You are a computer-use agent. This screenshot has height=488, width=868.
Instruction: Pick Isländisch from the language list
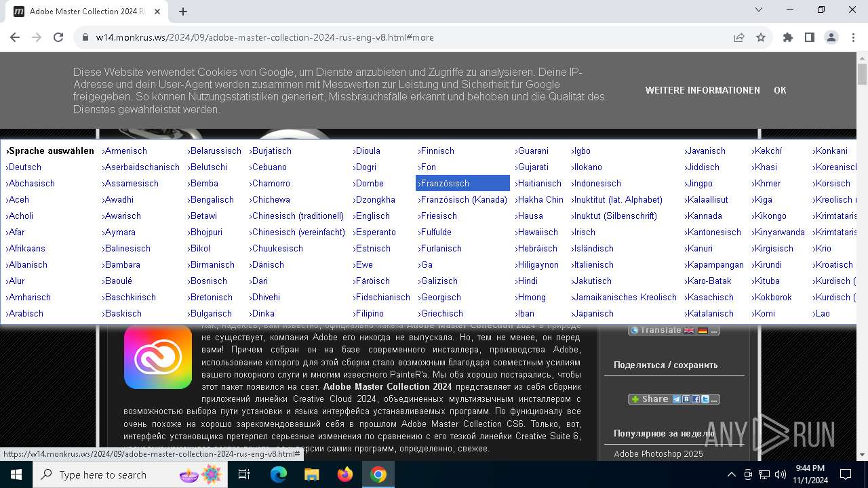pos(592,248)
